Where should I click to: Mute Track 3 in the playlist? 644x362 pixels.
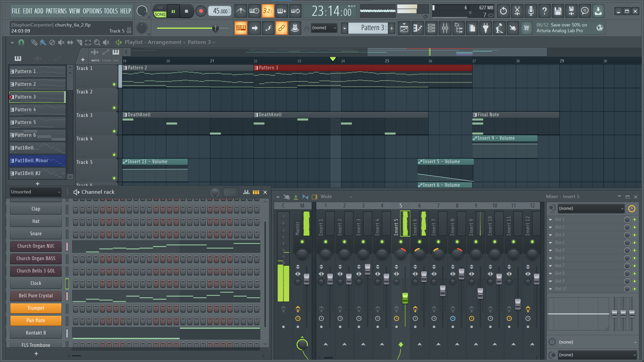click(114, 131)
